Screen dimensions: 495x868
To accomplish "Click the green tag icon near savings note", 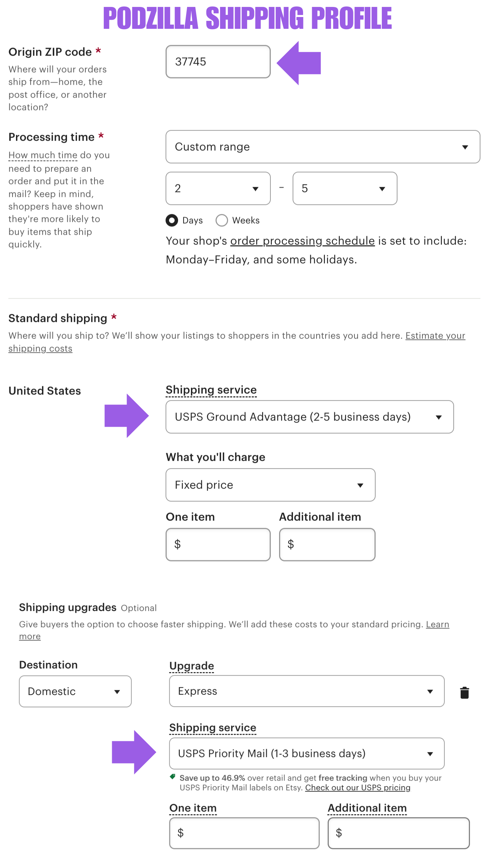I will 173,777.
